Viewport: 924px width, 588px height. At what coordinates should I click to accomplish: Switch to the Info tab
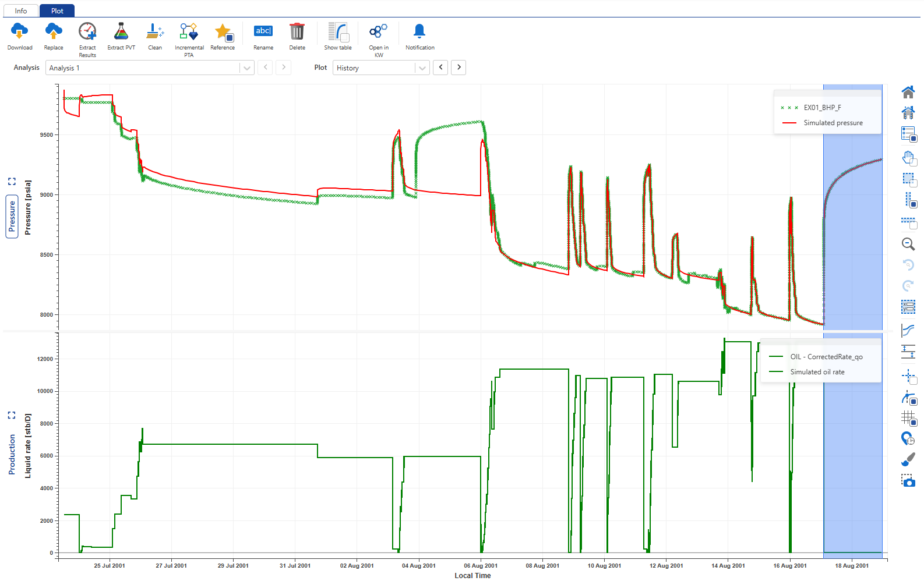coord(21,10)
